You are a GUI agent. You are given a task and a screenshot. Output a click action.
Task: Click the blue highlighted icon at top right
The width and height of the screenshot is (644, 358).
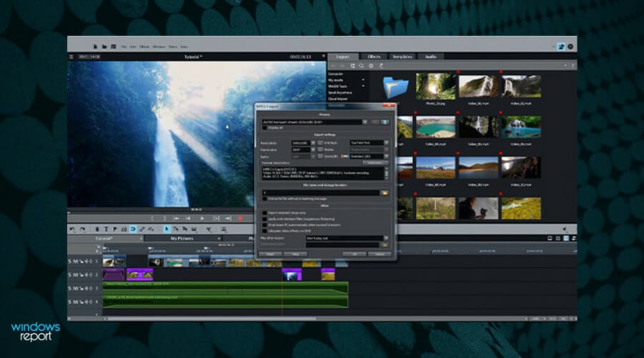point(561,47)
